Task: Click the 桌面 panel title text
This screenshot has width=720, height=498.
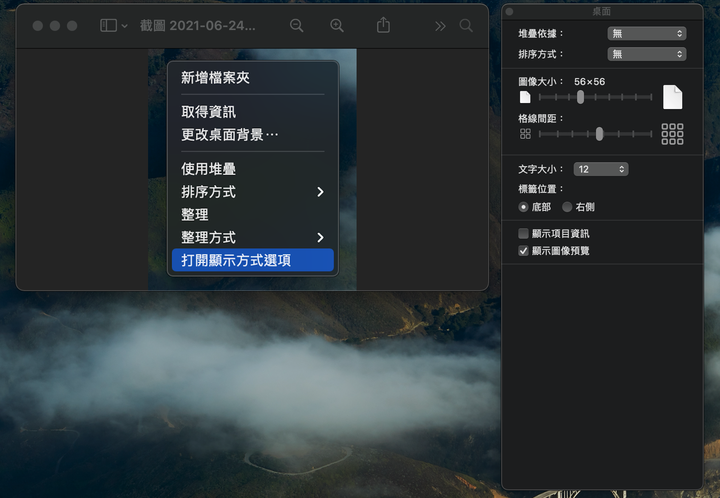Action: (602, 11)
